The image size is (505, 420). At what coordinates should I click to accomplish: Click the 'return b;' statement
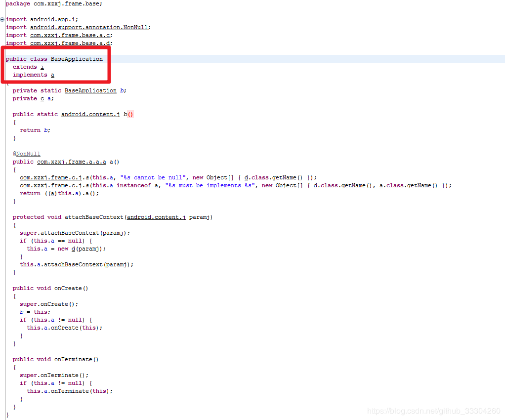click(x=35, y=130)
